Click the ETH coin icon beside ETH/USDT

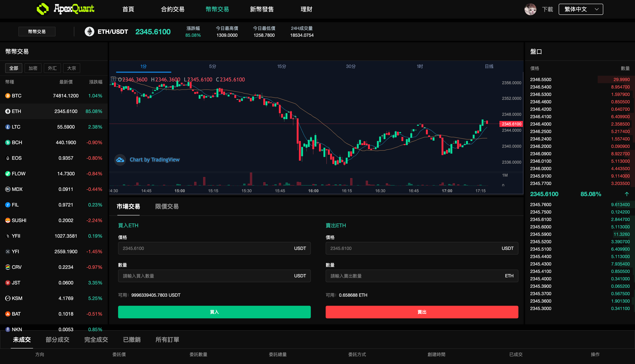[x=89, y=32]
